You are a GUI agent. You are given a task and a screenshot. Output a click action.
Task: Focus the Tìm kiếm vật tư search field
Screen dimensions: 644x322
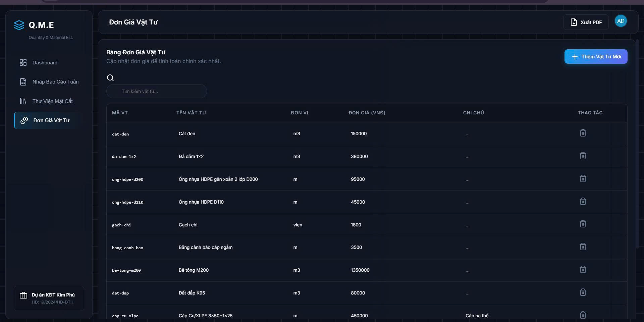click(157, 91)
